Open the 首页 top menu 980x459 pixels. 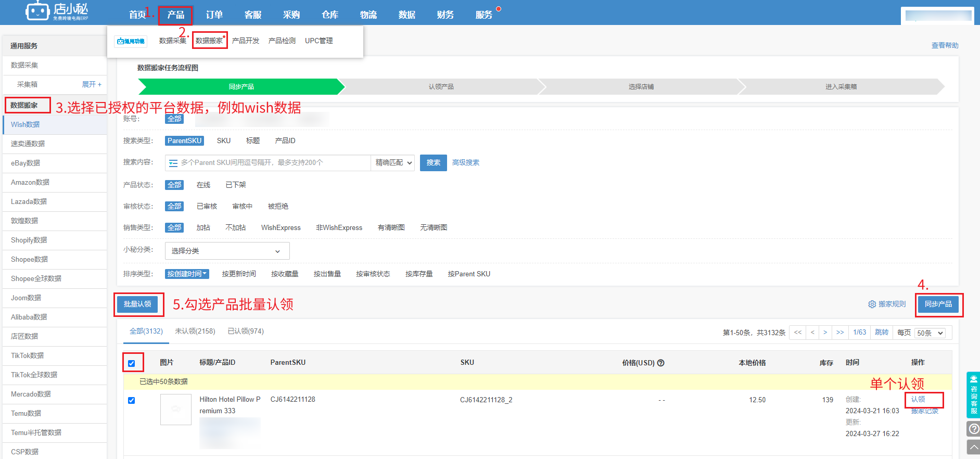point(138,15)
